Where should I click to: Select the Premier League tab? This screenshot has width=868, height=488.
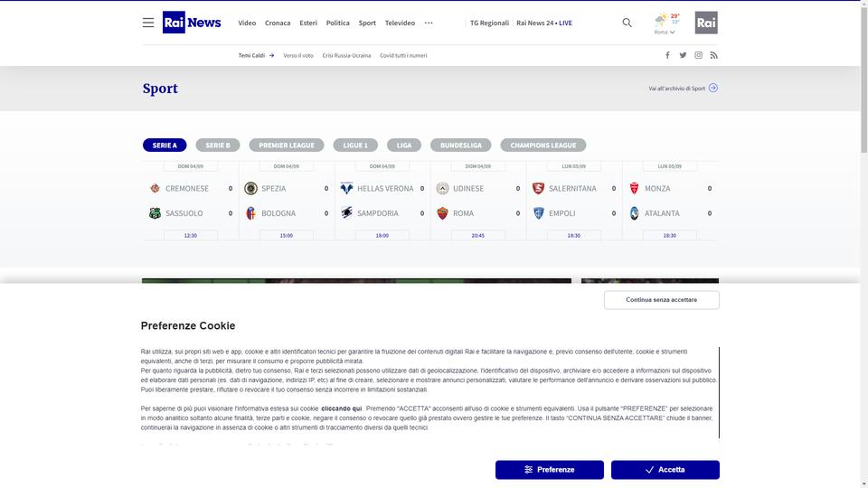287,145
